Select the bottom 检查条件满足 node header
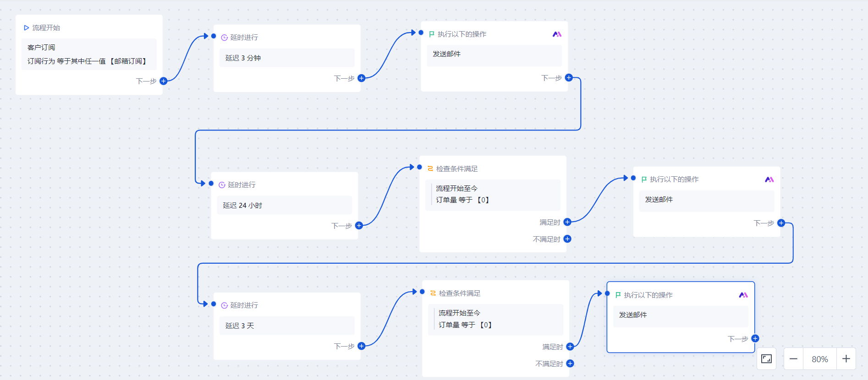The height and width of the screenshot is (380, 868). pos(460,293)
